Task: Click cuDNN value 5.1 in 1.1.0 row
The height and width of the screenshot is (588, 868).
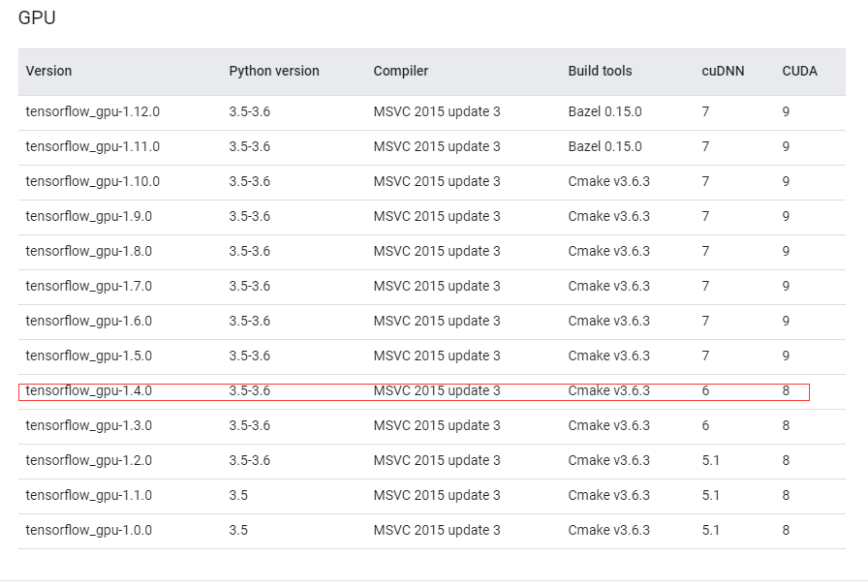Action: 711,496
